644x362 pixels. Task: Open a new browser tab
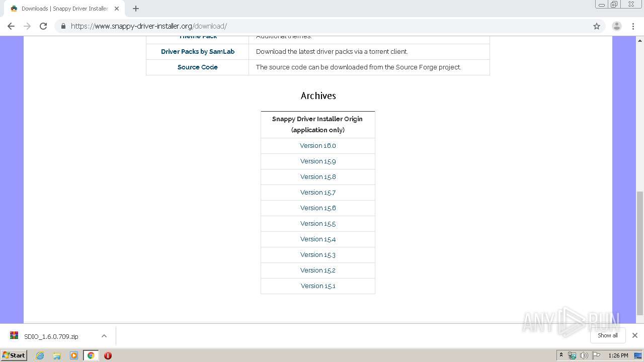pyautogui.click(x=136, y=9)
